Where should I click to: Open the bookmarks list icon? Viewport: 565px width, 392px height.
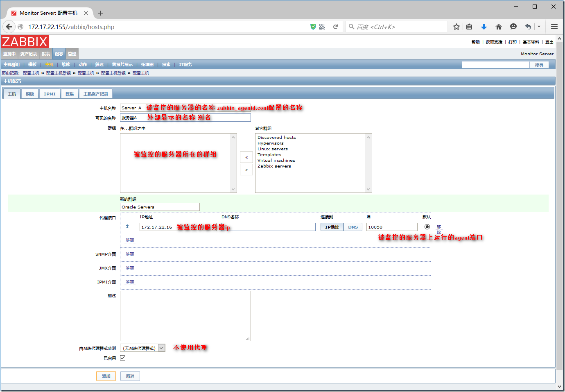coord(469,27)
